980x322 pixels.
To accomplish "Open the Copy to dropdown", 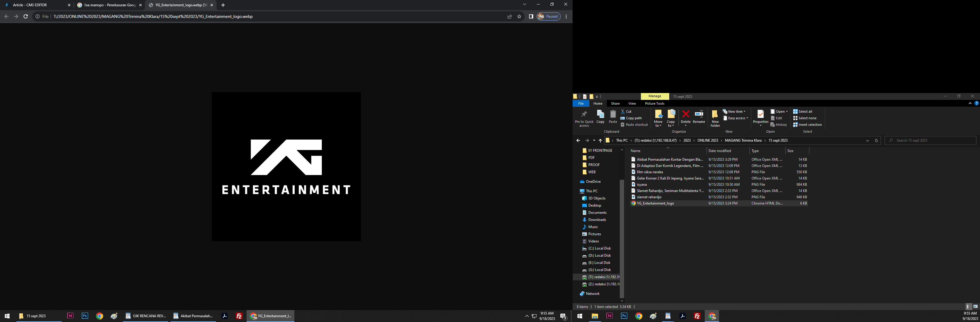I will click(671, 119).
